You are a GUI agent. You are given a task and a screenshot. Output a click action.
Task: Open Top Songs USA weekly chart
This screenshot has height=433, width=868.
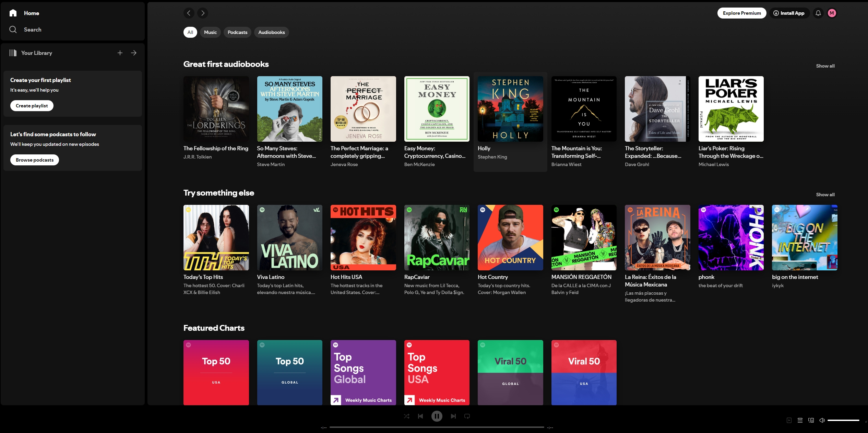(437, 373)
